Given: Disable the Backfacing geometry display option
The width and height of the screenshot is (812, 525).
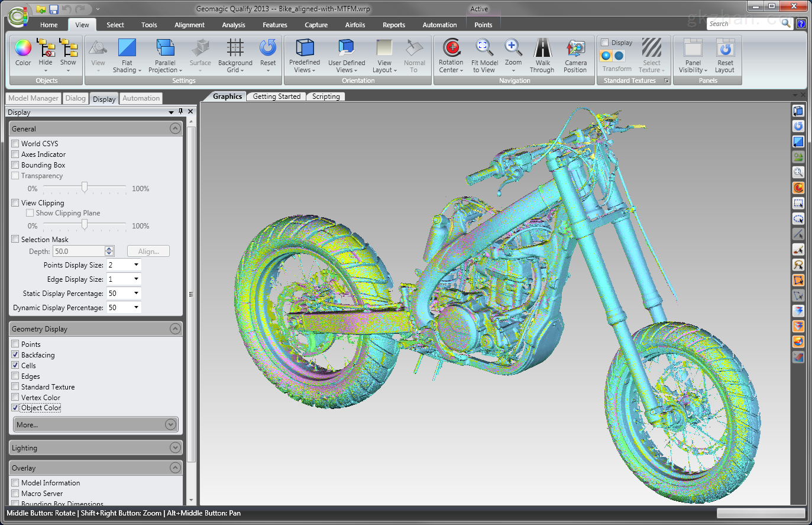Looking at the screenshot, I should [x=15, y=355].
